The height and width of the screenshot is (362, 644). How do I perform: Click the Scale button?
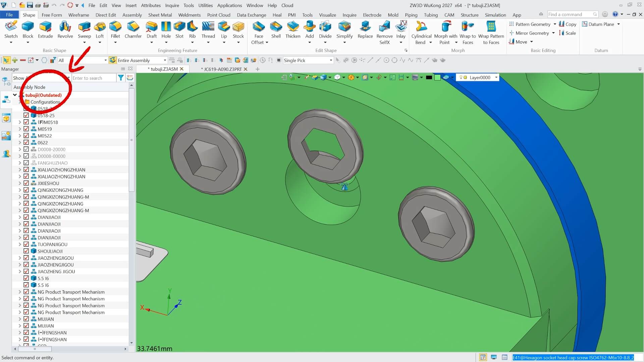click(568, 33)
